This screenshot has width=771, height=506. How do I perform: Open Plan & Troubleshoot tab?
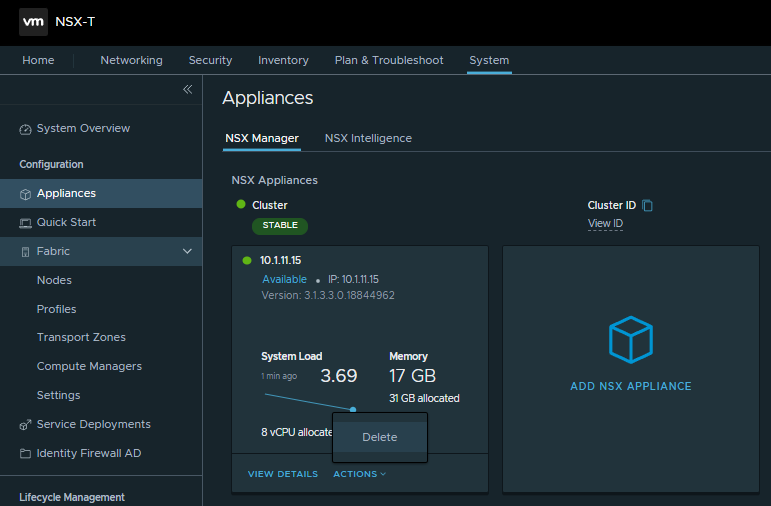click(389, 60)
